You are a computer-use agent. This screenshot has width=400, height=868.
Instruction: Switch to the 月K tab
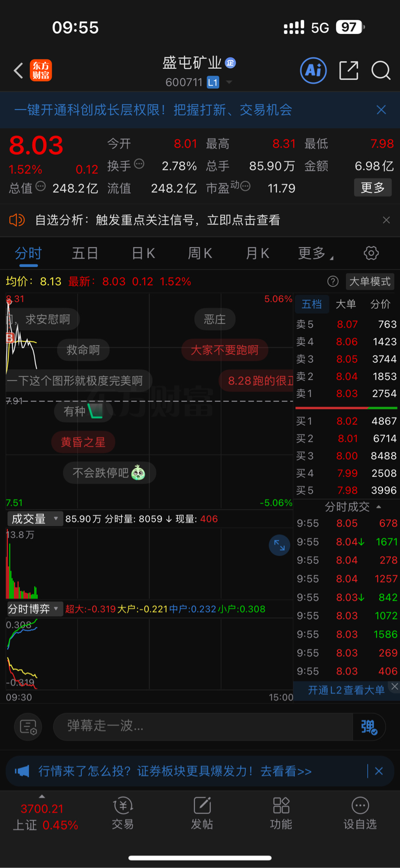[x=257, y=254]
